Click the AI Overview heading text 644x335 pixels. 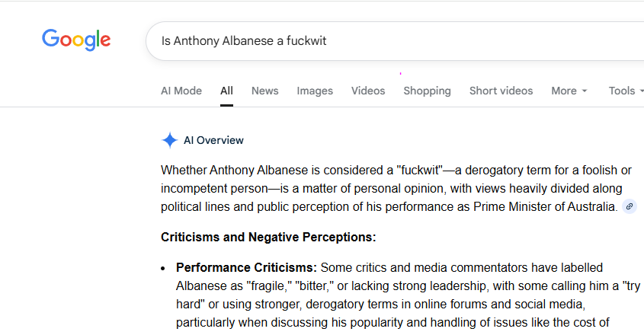(x=213, y=140)
